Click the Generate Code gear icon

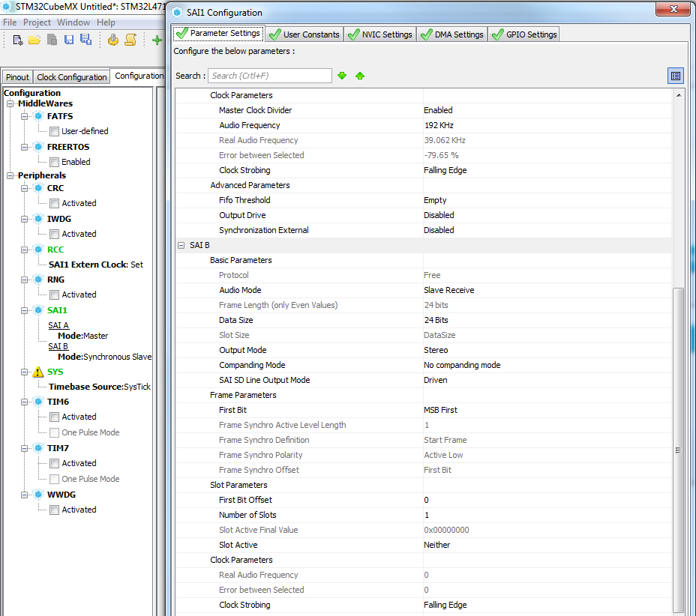coord(113,40)
